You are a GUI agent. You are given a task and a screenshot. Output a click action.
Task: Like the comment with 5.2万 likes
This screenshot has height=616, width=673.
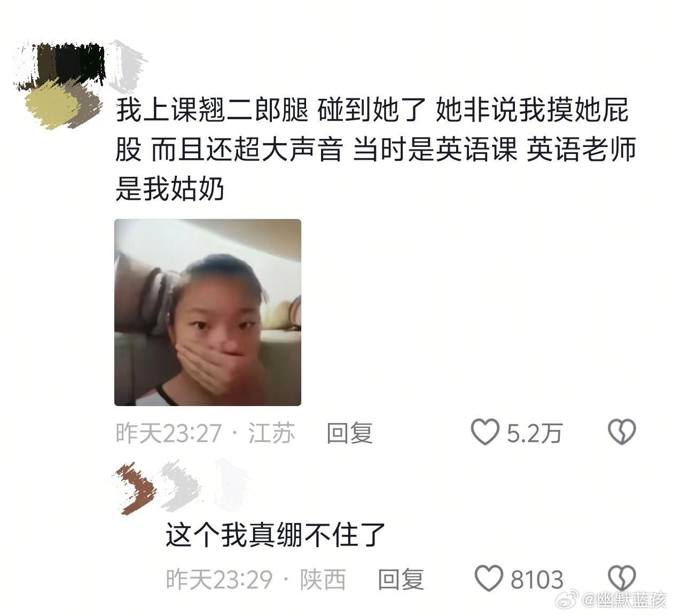click(485, 432)
